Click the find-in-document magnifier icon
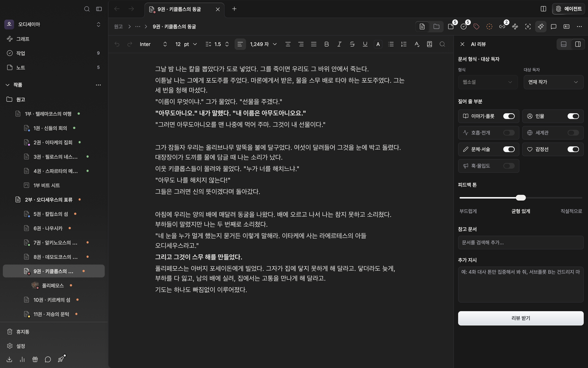This screenshot has width=588, height=368. click(442, 44)
